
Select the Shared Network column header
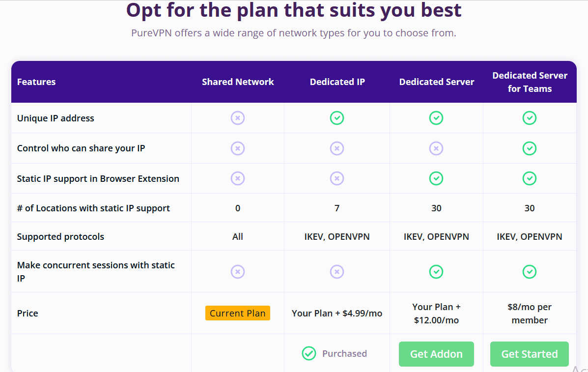[x=238, y=82]
